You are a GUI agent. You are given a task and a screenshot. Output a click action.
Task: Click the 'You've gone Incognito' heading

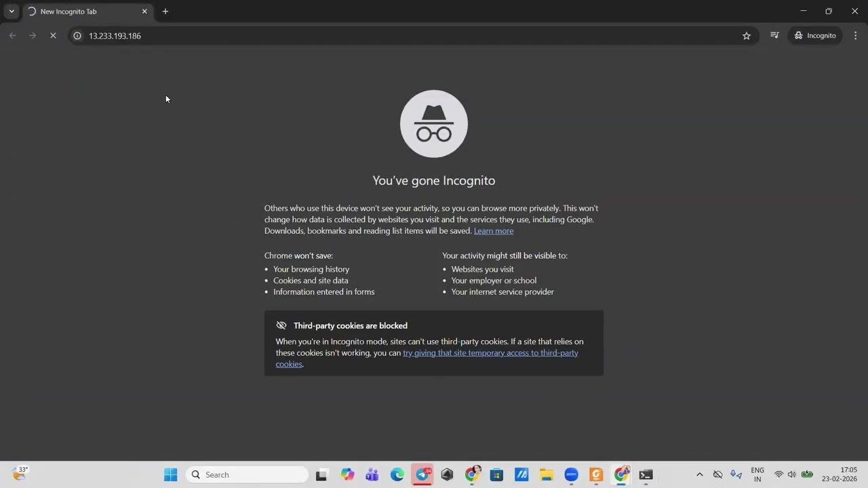434,181
